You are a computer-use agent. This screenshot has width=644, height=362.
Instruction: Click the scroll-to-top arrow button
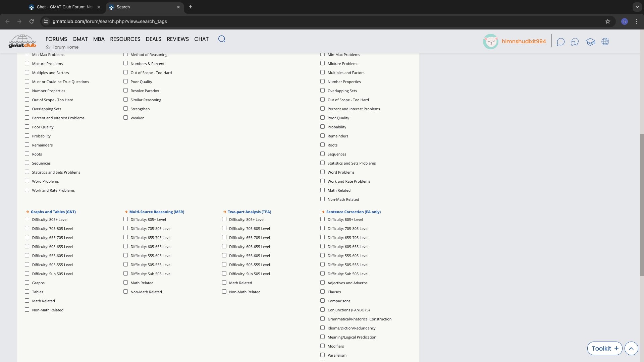631,348
